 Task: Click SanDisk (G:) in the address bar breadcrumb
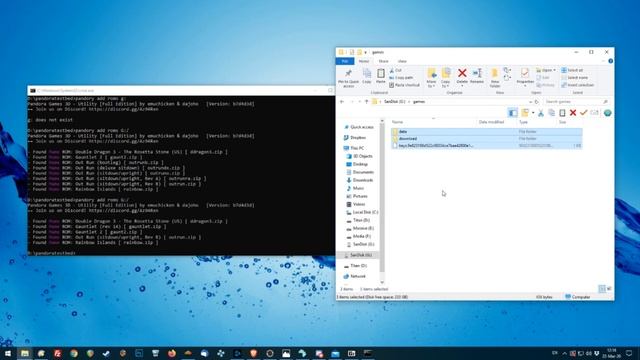[394, 102]
